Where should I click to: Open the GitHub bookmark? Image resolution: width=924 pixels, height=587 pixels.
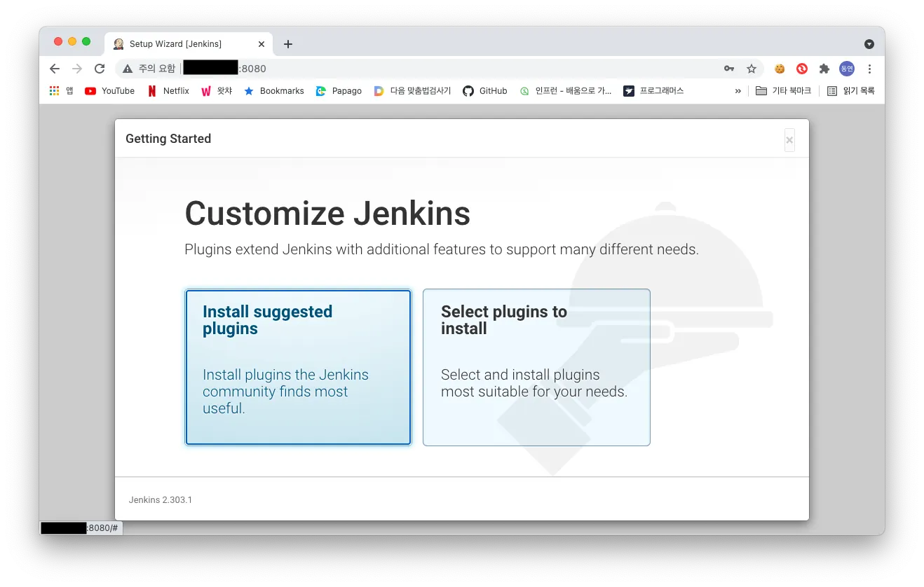485,91
